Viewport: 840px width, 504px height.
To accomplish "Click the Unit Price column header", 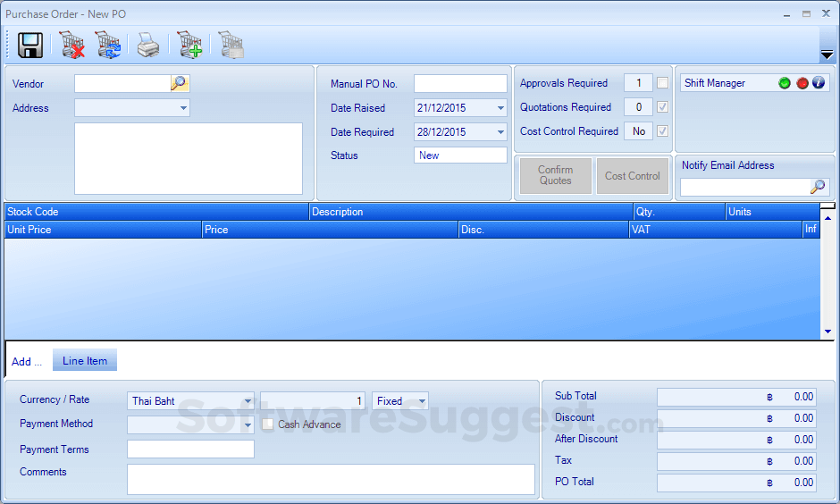I will [x=104, y=230].
